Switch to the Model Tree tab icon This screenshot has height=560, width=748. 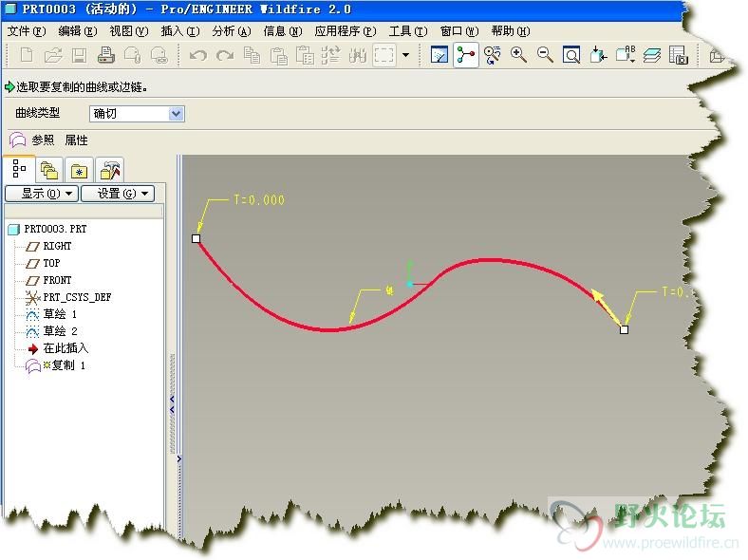20,169
